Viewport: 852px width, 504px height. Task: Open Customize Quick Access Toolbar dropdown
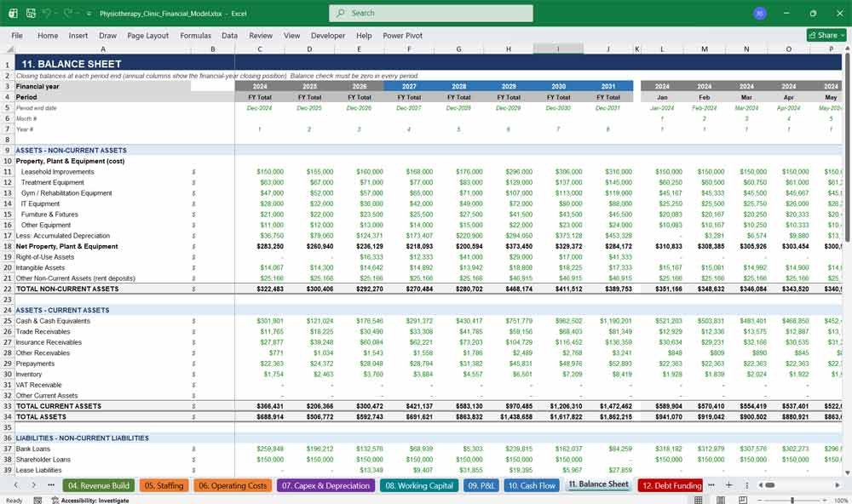89,14
